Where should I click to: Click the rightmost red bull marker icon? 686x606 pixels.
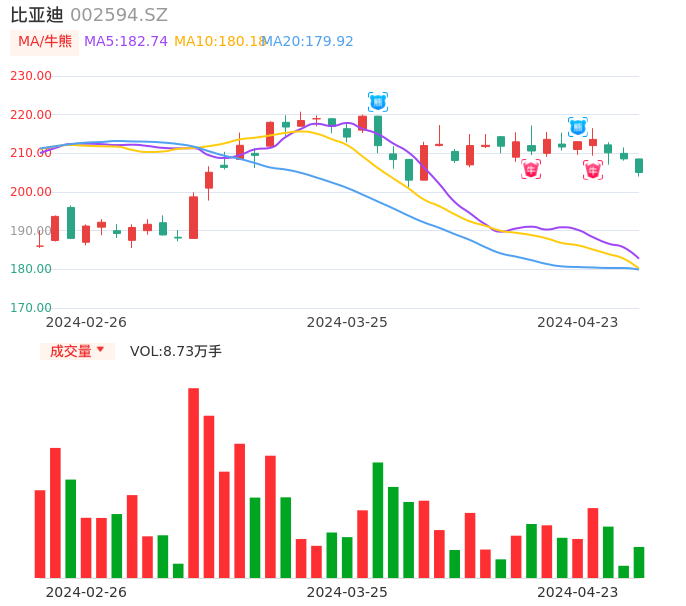point(593,170)
